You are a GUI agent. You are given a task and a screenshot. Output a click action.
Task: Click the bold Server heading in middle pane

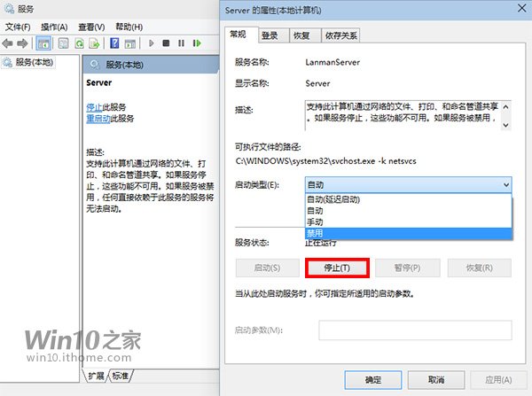pos(98,82)
